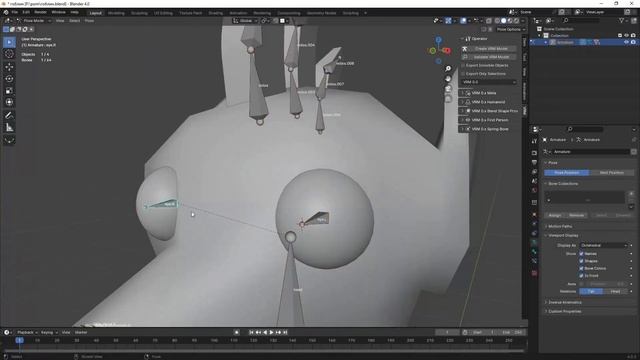Click the Remove bone collection button

tap(576, 215)
